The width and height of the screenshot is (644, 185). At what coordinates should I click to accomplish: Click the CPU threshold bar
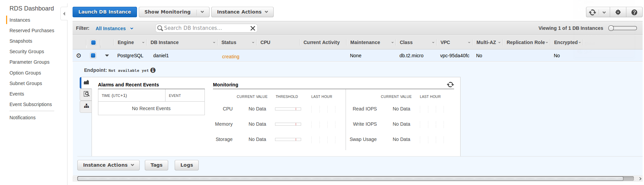pos(288,109)
